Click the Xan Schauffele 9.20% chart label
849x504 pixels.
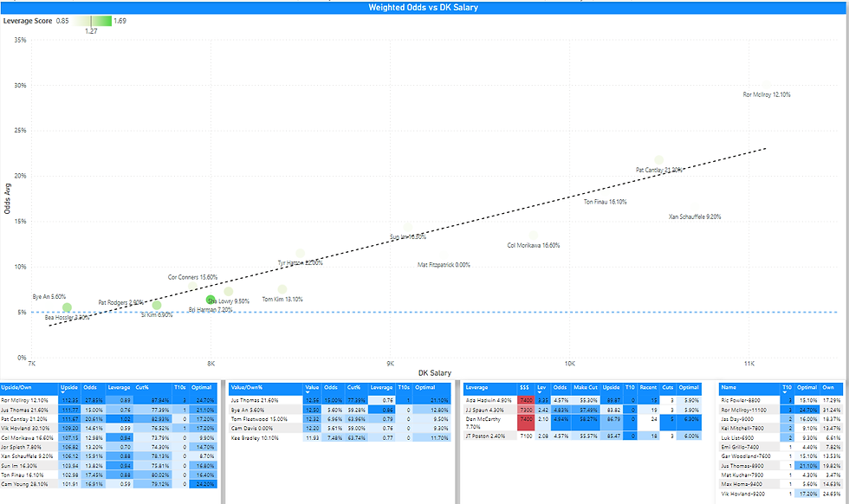[695, 216]
